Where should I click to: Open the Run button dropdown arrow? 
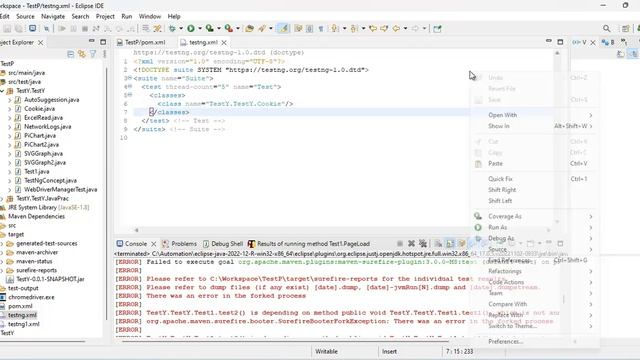[200, 29]
